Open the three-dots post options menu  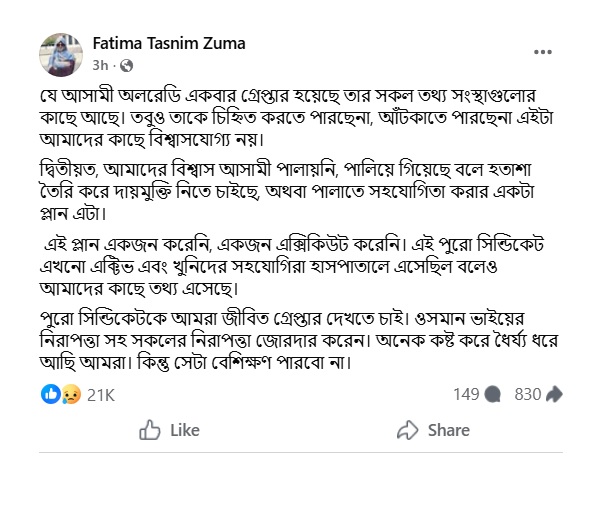point(541,51)
